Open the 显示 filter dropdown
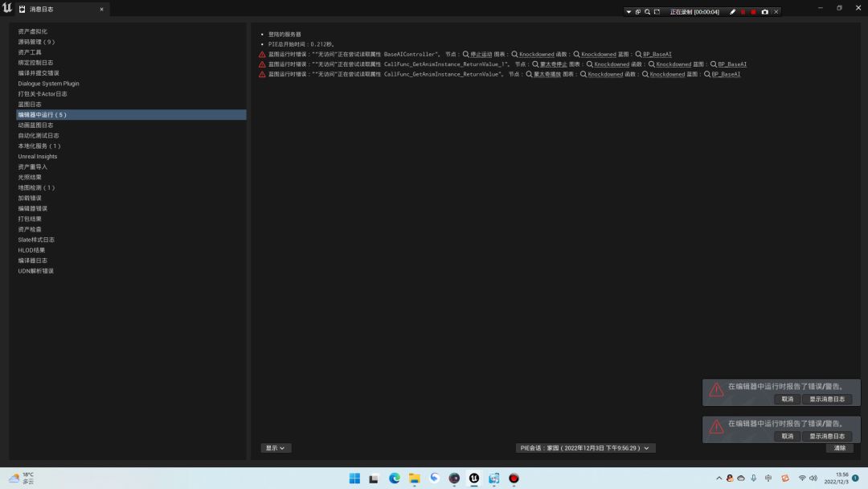 (x=275, y=448)
